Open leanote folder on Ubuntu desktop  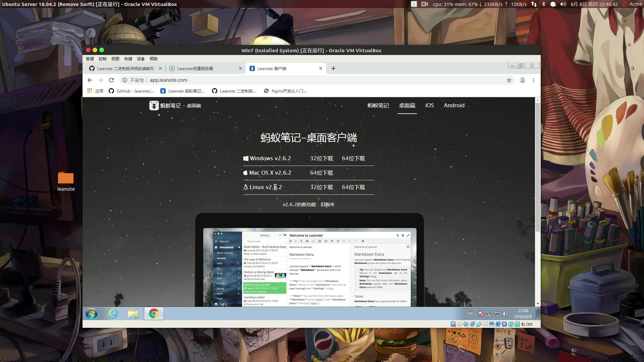point(66,181)
